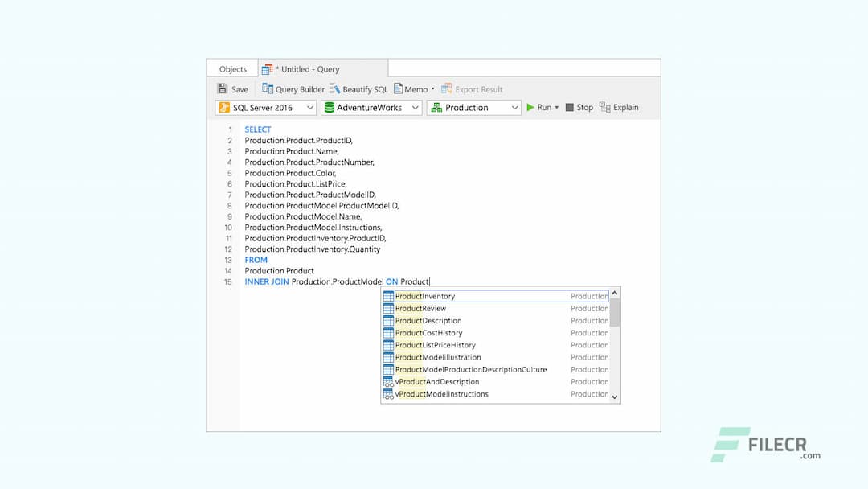Switch to the Objects tab
Screen dimensions: 868x489
tap(231, 68)
